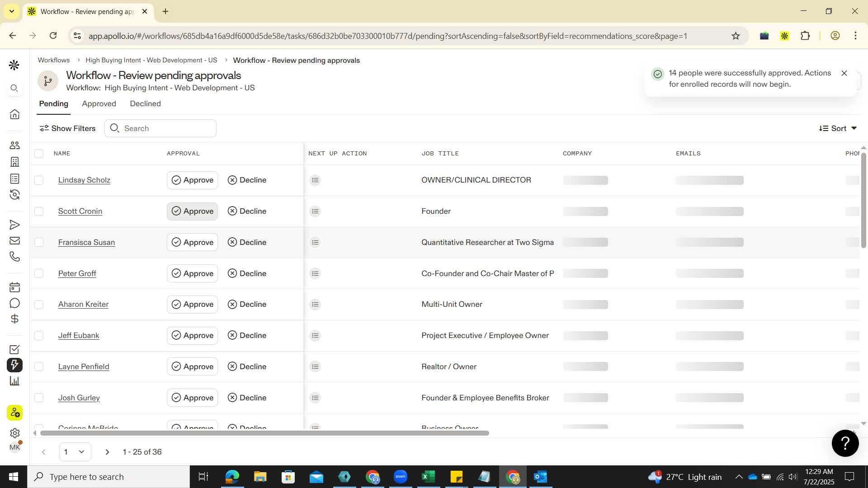Open the People sidebar icon

tap(14, 145)
